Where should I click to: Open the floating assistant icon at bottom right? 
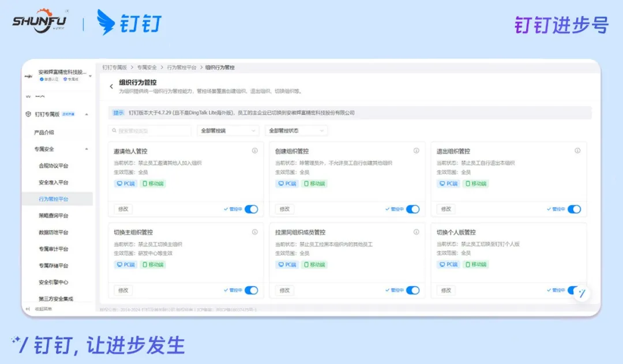(x=582, y=293)
